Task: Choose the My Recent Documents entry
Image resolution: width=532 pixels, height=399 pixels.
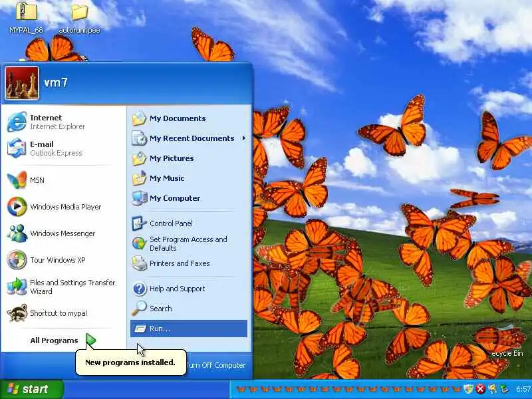Action: [189, 138]
